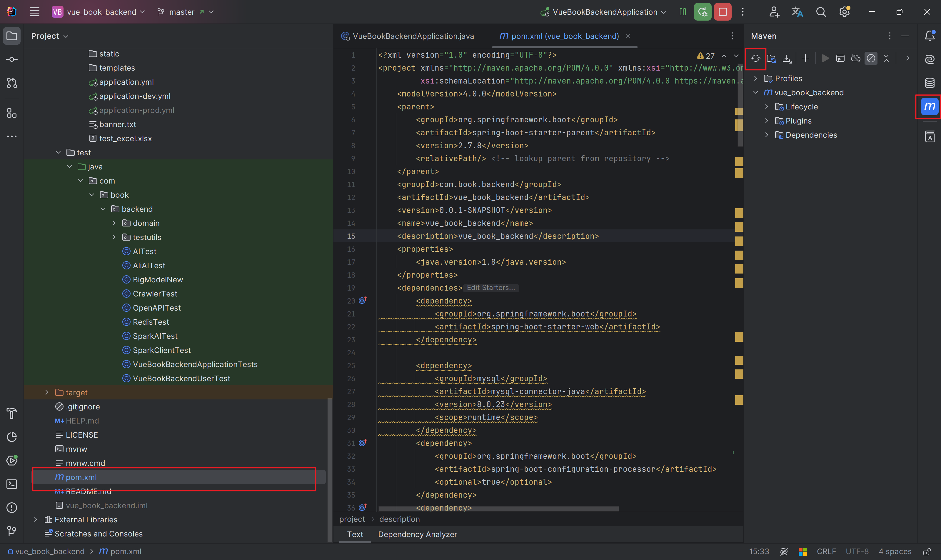The image size is (941, 560).
Task: Toggle Maven skip tests mode
Action: tap(871, 59)
